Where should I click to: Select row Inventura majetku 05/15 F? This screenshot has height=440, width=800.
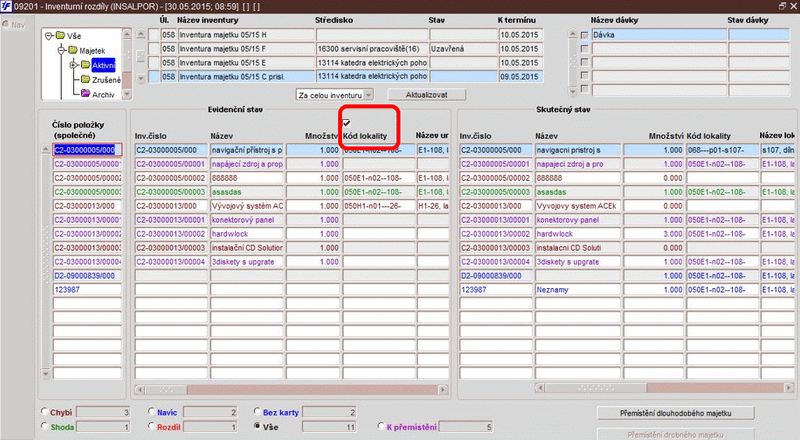[x=246, y=48]
